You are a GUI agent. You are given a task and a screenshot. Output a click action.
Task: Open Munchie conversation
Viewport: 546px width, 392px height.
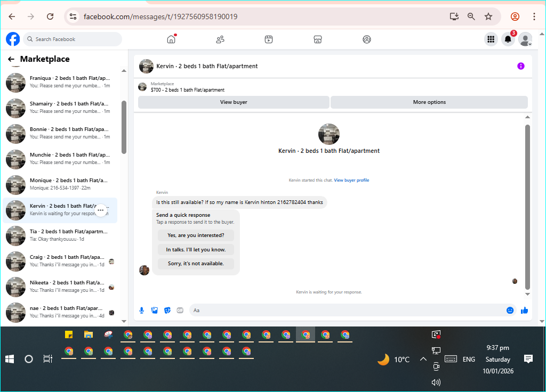pyautogui.click(x=60, y=159)
